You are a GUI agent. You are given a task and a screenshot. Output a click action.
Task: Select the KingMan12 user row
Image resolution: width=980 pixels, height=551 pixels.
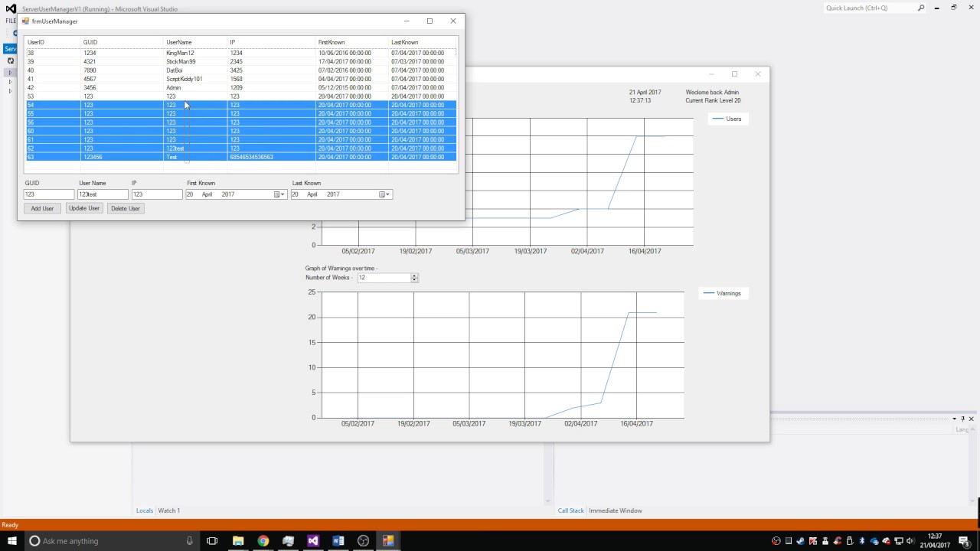coord(240,53)
